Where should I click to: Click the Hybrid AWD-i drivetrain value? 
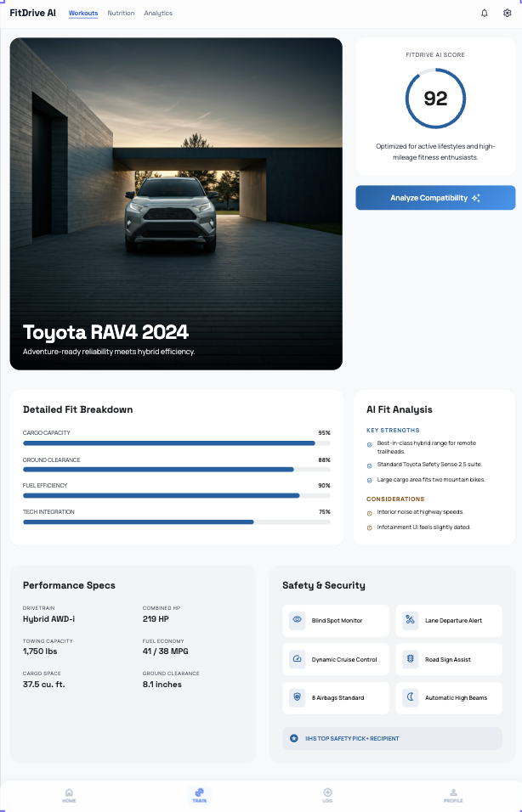48,619
